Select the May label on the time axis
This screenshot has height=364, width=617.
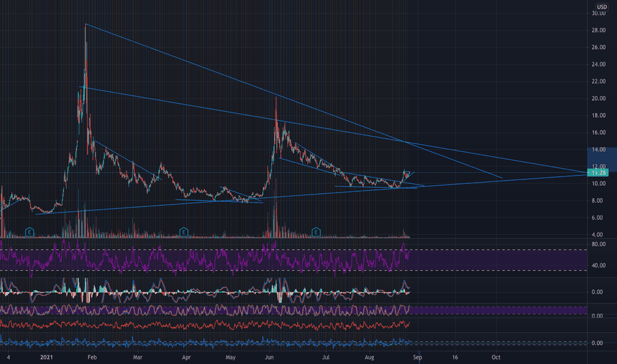(230, 357)
